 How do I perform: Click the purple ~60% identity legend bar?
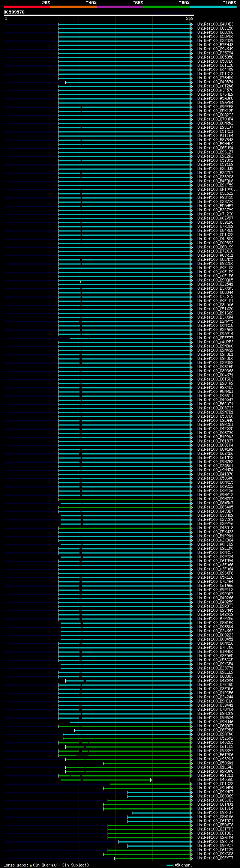(x=120, y=7)
